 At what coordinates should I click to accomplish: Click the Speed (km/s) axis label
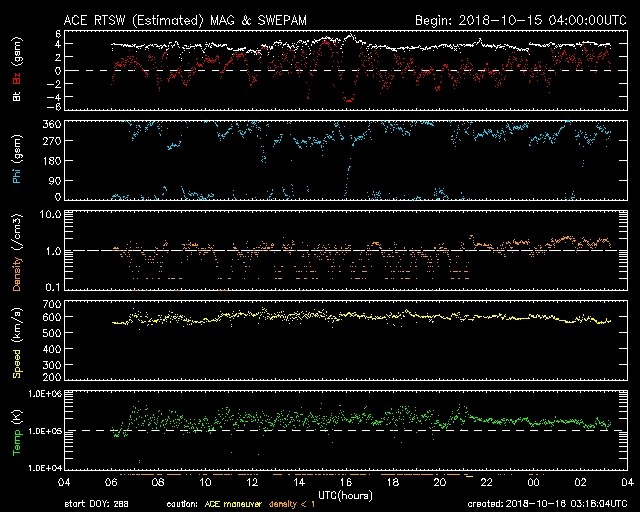(17, 342)
